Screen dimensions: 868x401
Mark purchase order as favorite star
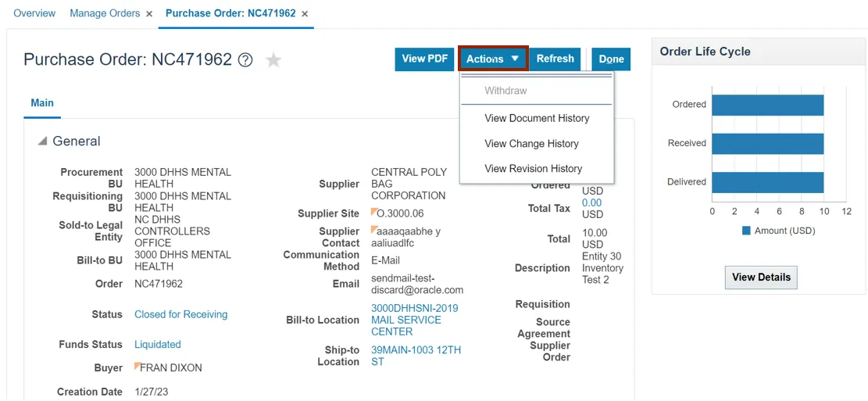click(273, 60)
